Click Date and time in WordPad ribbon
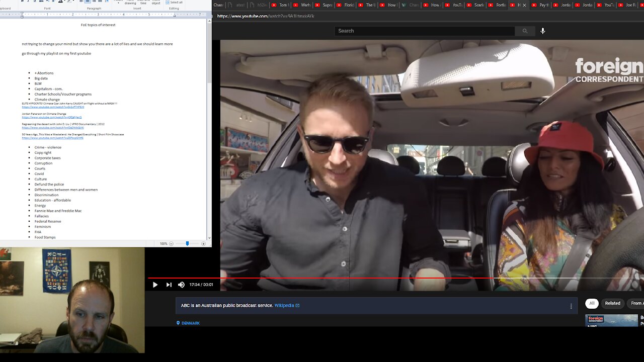 tap(143, 2)
